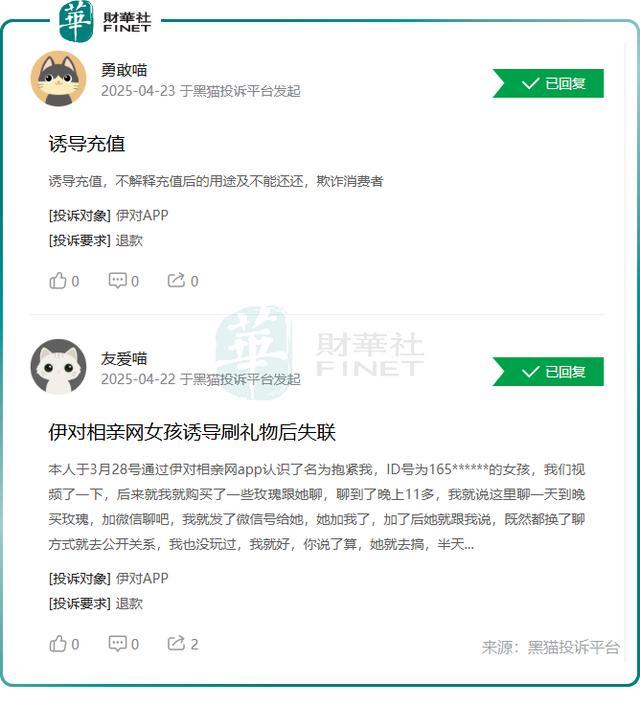Click 伊对APP in first complaint target
The width and height of the screenshot is (640, 706).
point(142,215)
